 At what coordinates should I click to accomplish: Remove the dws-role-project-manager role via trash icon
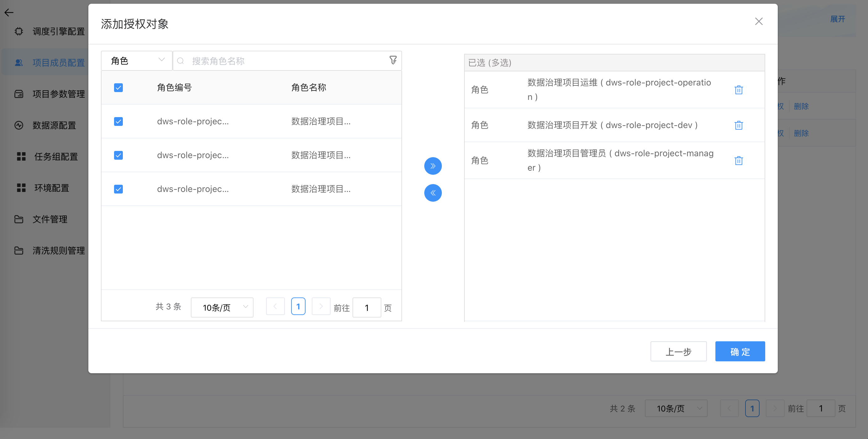[739, 161]
